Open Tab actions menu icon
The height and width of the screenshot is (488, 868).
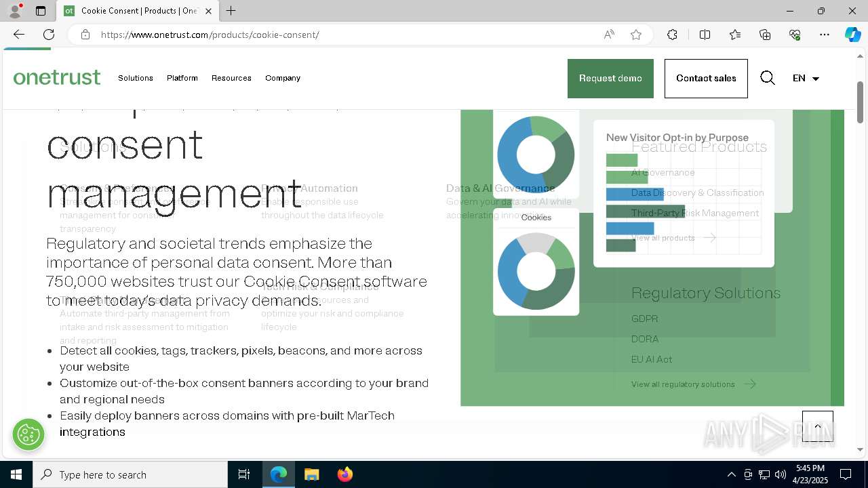point(41,11)
